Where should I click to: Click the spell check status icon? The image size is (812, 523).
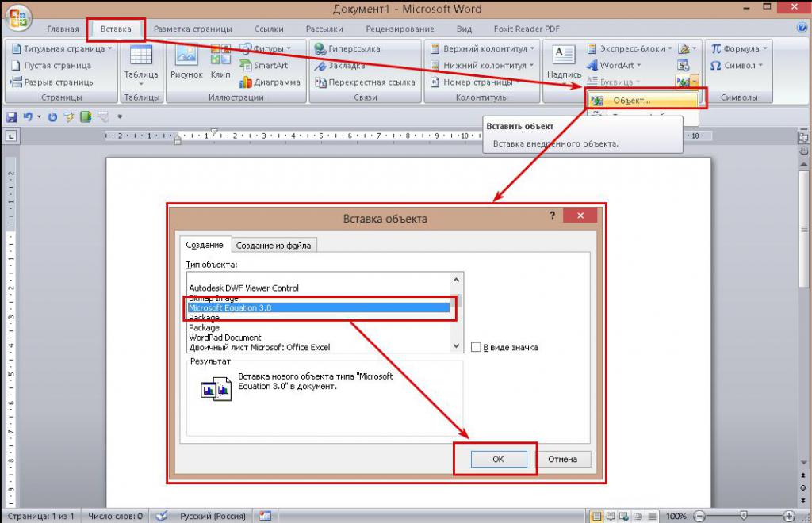click(x=162, y=515)
